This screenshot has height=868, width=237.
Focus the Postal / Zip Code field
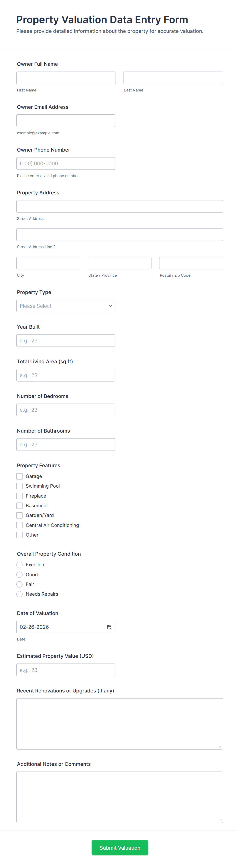[x=191, y=263]
